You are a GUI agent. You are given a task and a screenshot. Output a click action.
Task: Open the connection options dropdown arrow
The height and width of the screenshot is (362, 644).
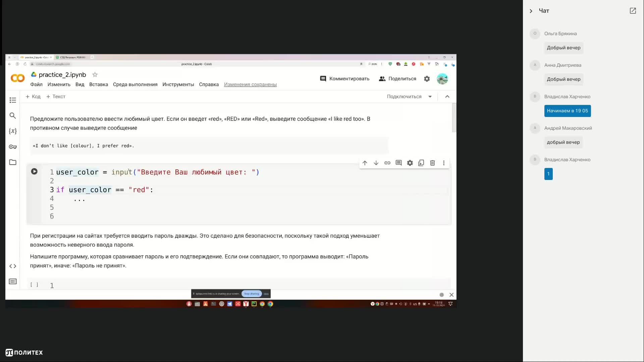click(x=430, y=97)
